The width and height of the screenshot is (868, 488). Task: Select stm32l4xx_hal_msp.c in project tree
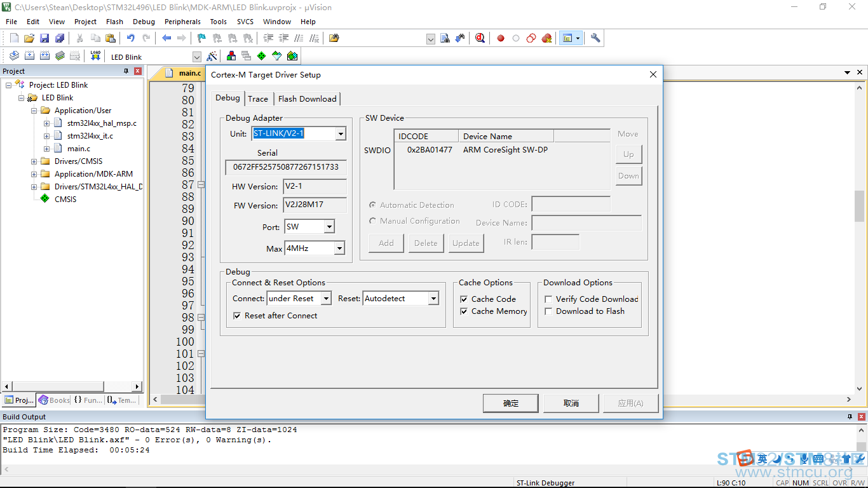[x=102, y=123]
